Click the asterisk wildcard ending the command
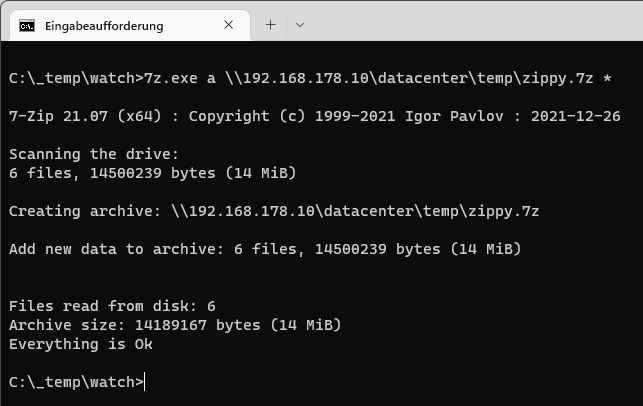 click(607, 78)
